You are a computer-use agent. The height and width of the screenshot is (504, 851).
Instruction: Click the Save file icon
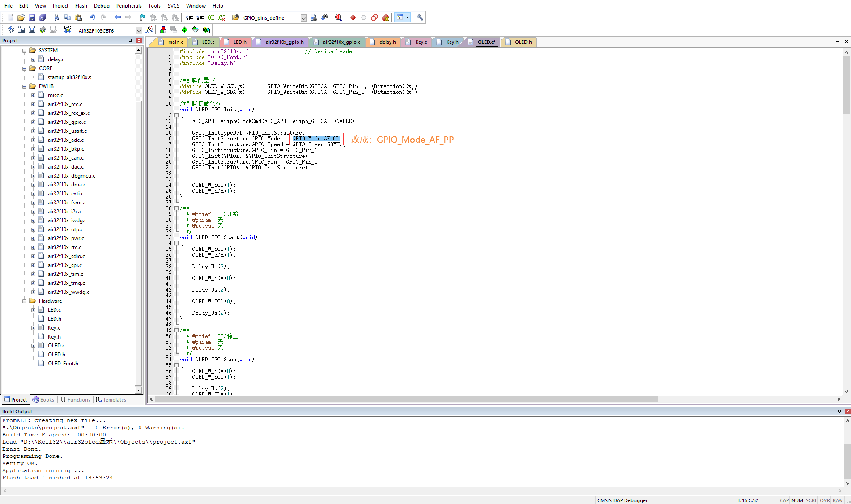tap(32, 17)
